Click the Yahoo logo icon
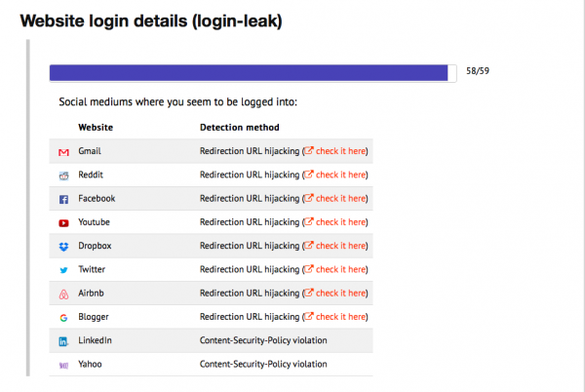 tap(63, 365)
